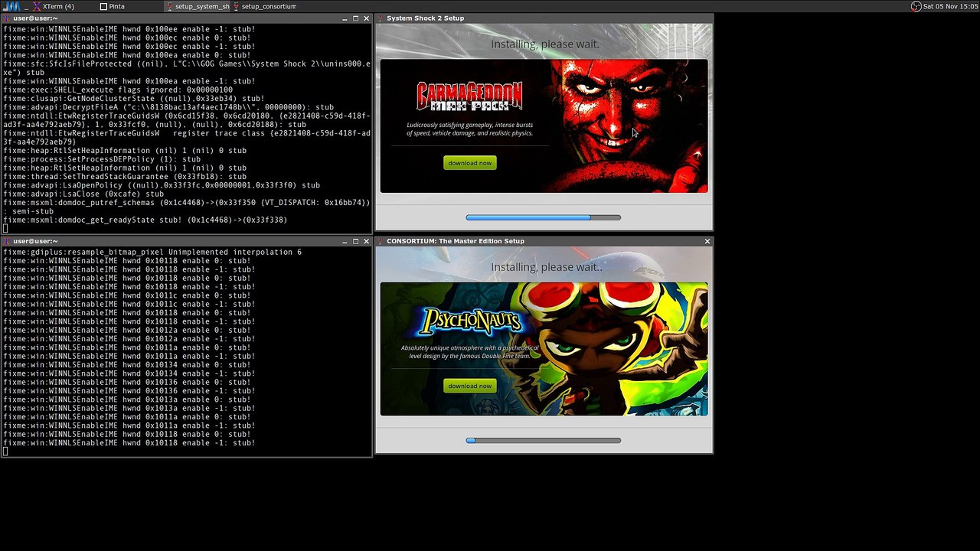Click the Carmageddon 'Ludicrously satisfying gameplay' description
980x551 pixels.
pyautogui.click(x=469, y=129)
